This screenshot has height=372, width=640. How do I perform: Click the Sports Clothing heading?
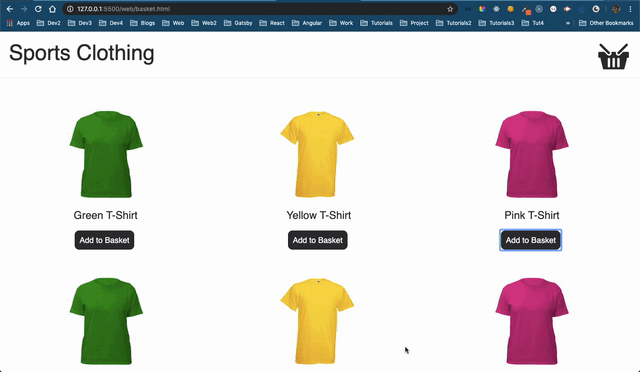point(82,53)
